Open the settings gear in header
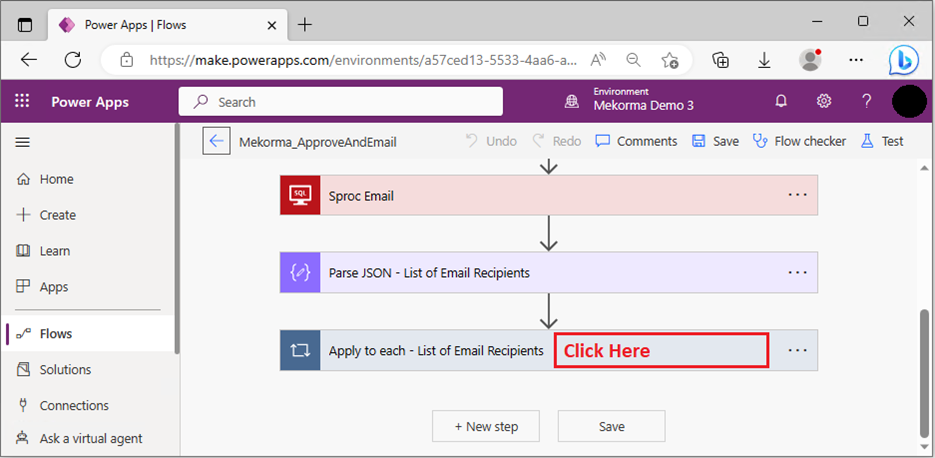This screenshot has width=935, height=458. click(824, 101)
